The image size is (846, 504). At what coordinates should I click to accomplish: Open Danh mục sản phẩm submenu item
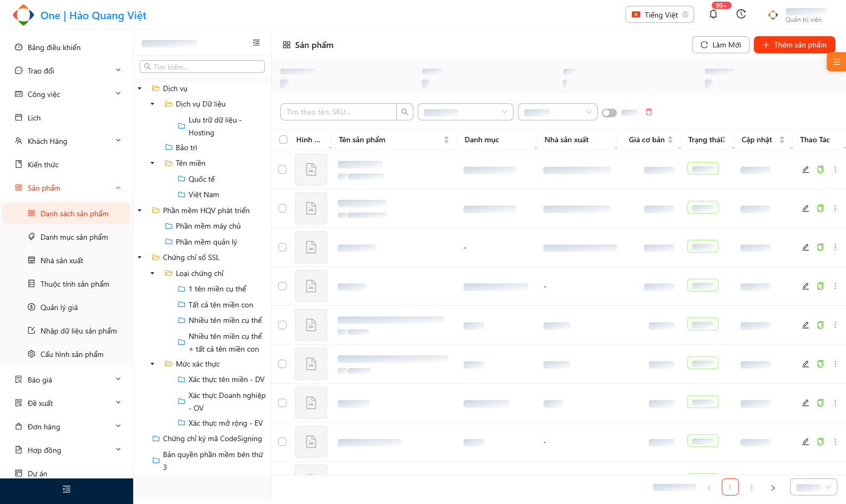[x=67, y=237]
